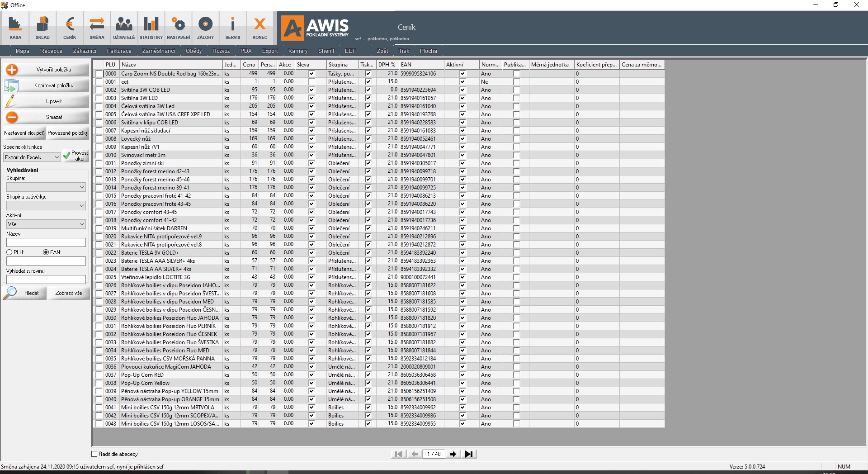Open the Fakturace menu item
The image size is (868, 474).
coord(119,51)
